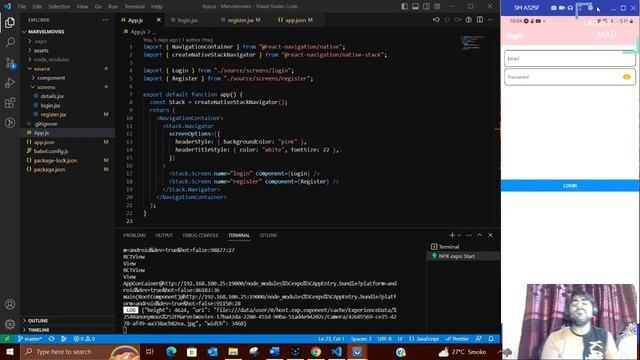The image size is (640, 360).
Task: Switch to the GITLENS panel tab
Action: [x=268, y=235]
